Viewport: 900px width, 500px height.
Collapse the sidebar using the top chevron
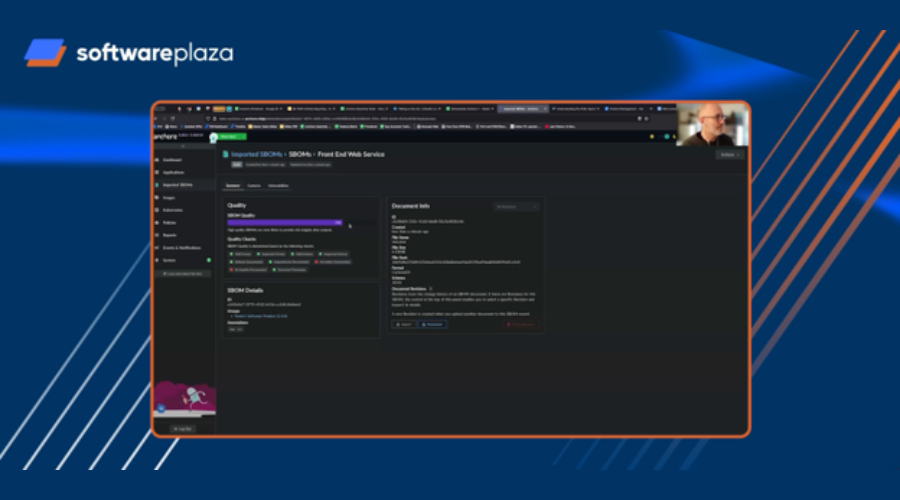(x=182, y=146)
